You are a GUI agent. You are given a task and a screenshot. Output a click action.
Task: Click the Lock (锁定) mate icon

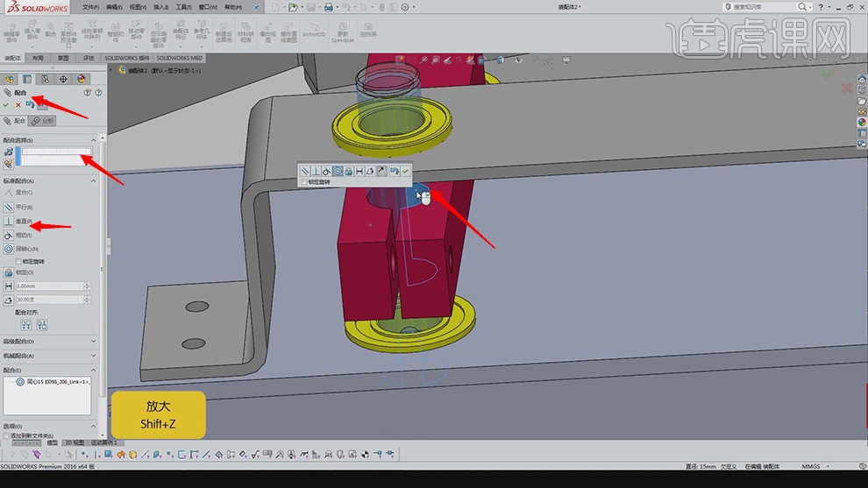point(9,272)
